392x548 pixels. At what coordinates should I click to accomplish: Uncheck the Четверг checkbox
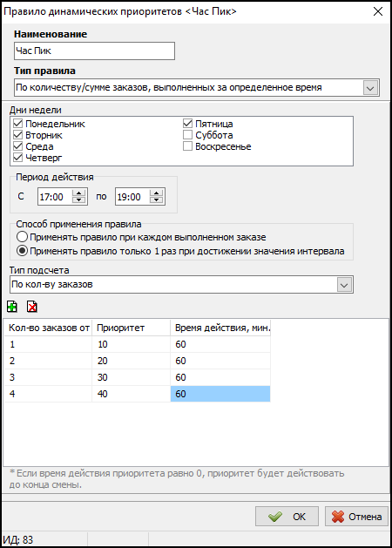17,158
